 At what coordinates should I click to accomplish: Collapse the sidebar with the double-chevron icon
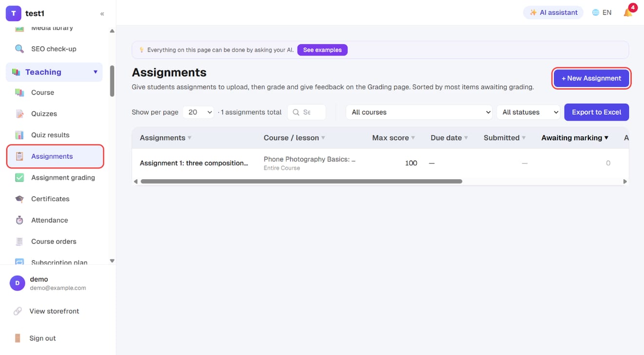point(102,14)
